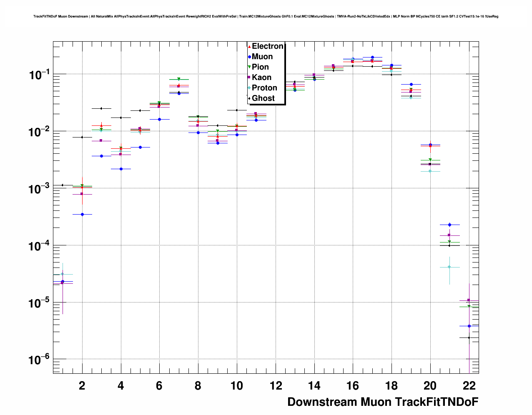Click the y-axis label 10⁻³
Image resolution: width=532 pixels, height=415 pixels.
click(x=38, y=188)
